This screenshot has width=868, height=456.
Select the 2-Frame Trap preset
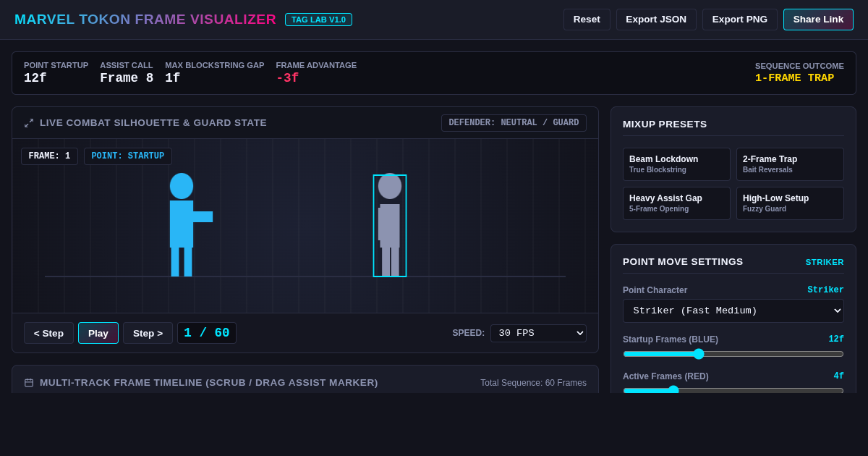pos(790,164)
